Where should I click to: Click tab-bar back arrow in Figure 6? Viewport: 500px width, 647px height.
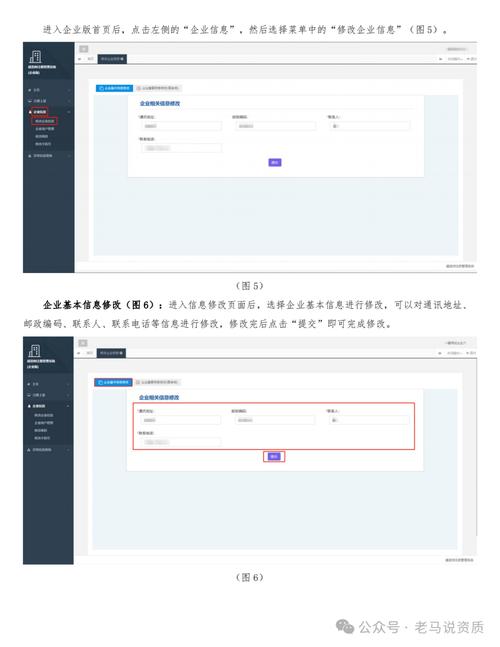79,354
